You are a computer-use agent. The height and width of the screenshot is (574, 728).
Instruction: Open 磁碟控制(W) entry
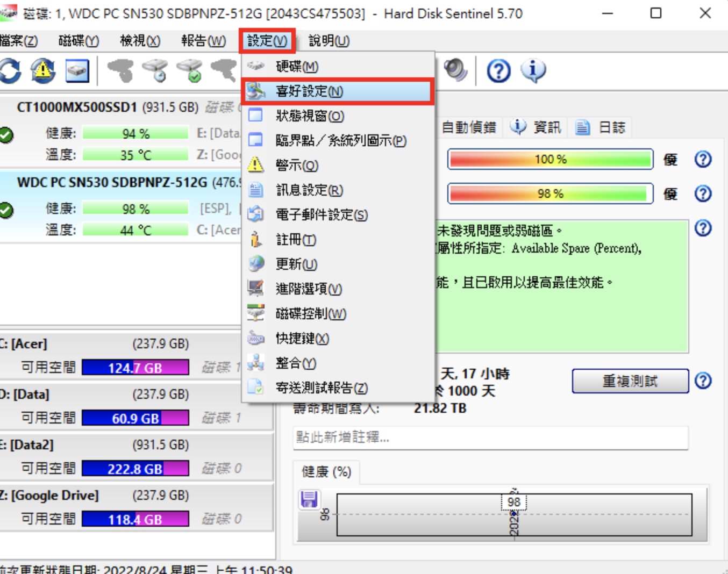[x=338, y=314]
